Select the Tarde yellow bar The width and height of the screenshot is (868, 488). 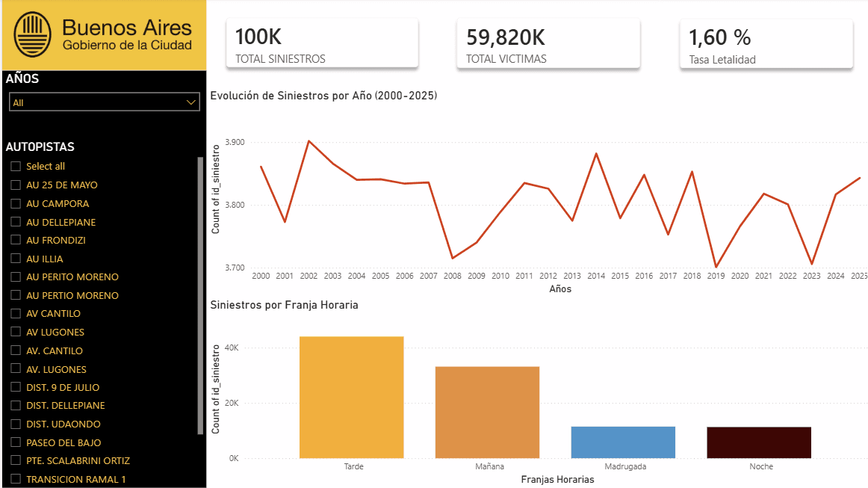352,397
